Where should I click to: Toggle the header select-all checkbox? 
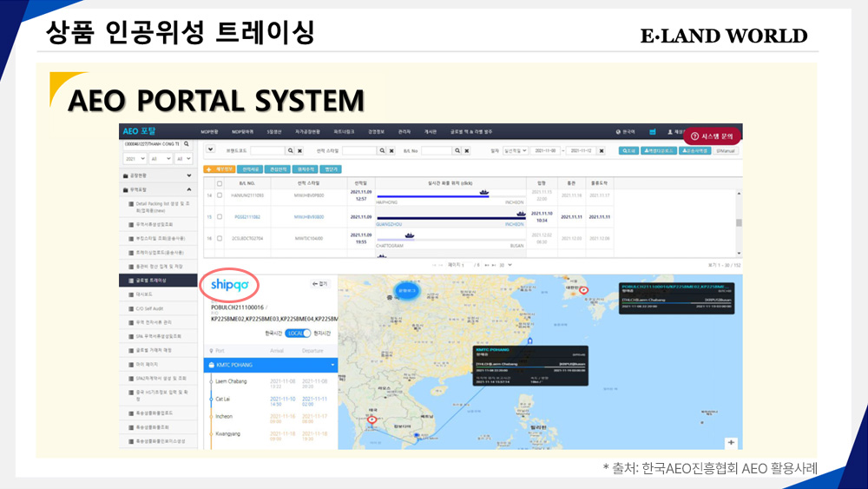pyautogui.click(x=220, y=183)
